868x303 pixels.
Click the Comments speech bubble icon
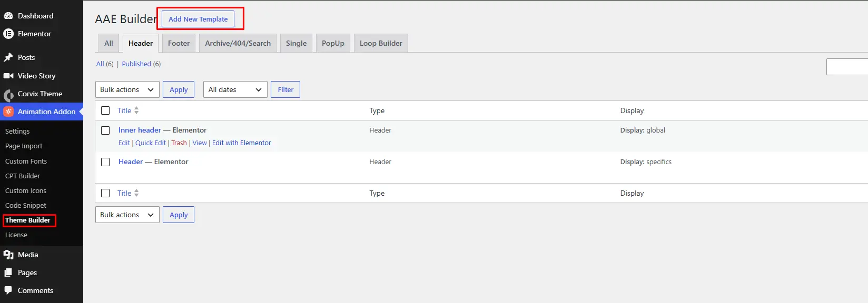(x=8, y=290)
